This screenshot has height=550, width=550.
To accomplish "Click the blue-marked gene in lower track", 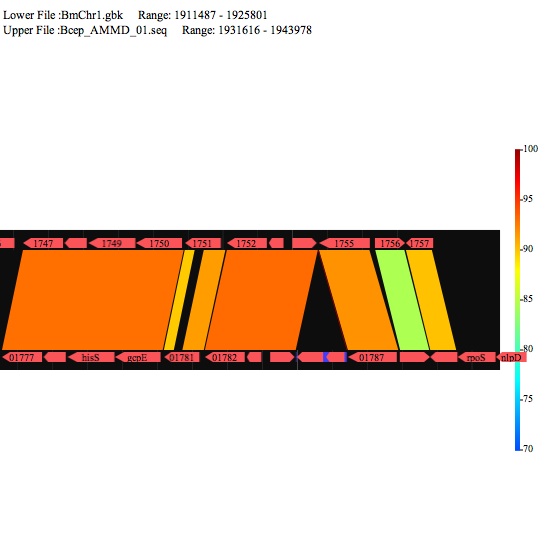I will click(335, 357).
